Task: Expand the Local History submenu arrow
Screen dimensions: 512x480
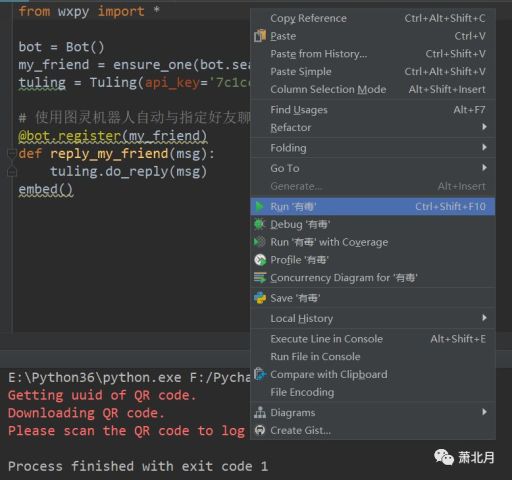Action: coord(484,318)
